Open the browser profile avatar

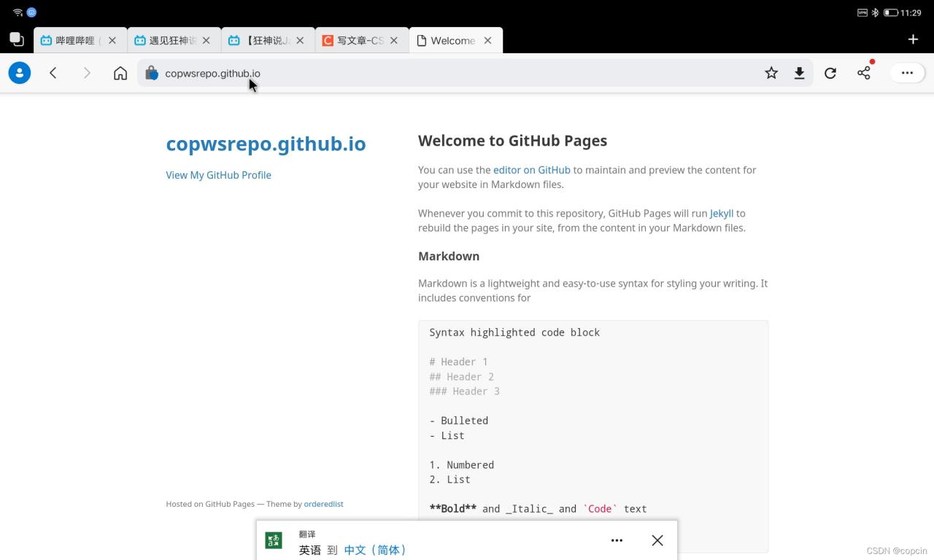point(20,73)
